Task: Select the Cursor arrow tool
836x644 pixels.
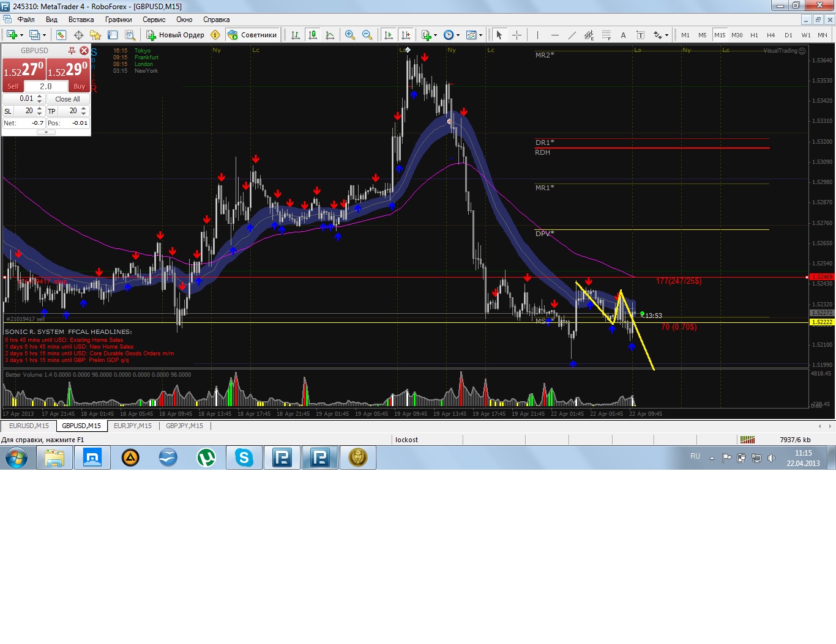Action: coord(499,35)
